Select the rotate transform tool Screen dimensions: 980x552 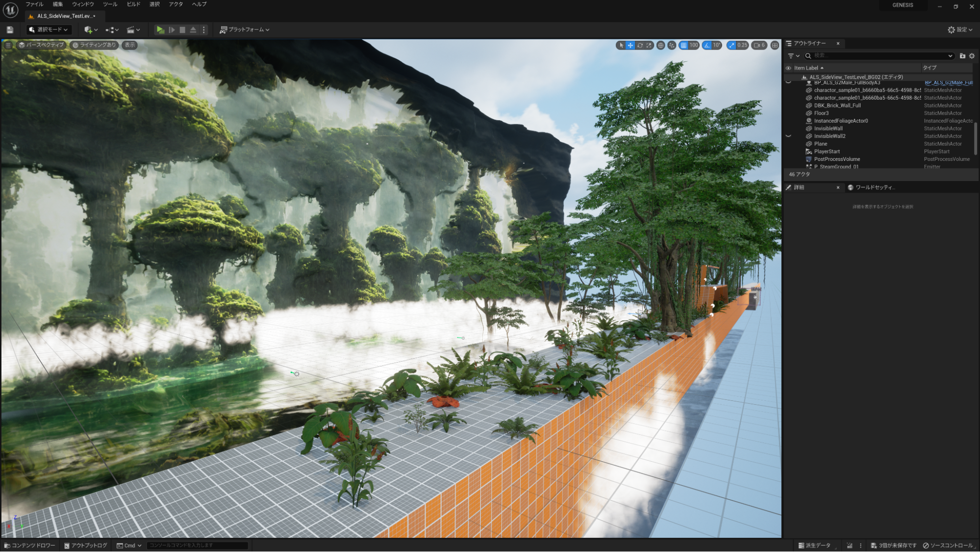640,45
